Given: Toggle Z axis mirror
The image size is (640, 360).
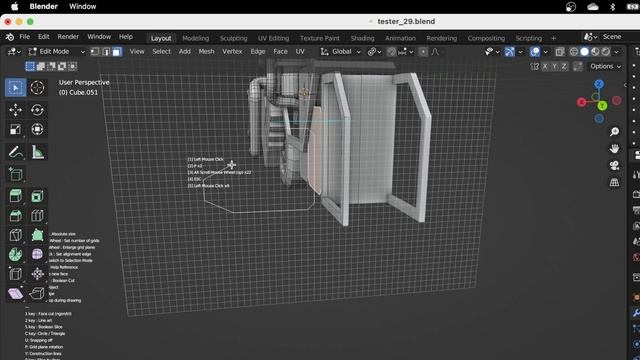Looking at the screenshot, I should (564, 66).
